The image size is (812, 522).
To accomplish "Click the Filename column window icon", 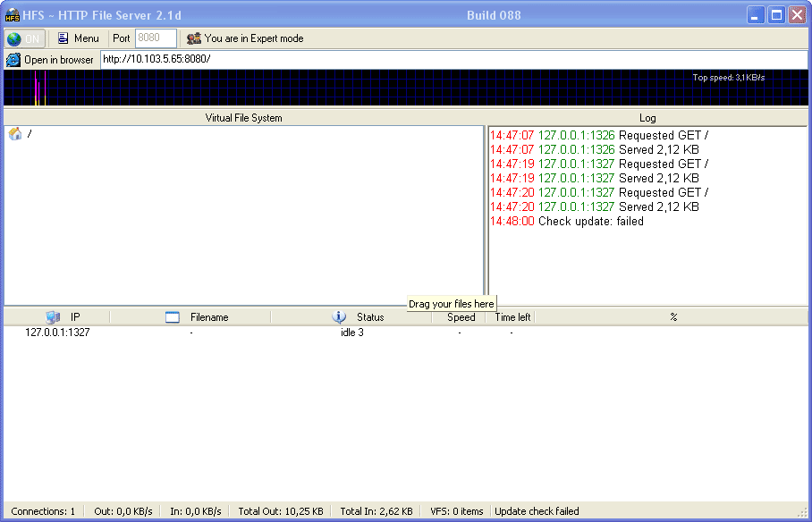I will coord(173,317).
